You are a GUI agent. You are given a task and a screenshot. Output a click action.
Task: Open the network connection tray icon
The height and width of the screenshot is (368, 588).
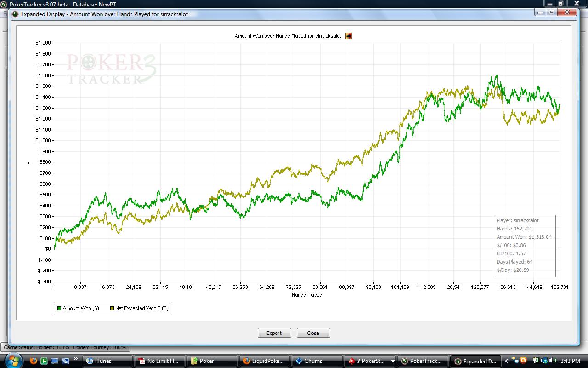(544, 361)
